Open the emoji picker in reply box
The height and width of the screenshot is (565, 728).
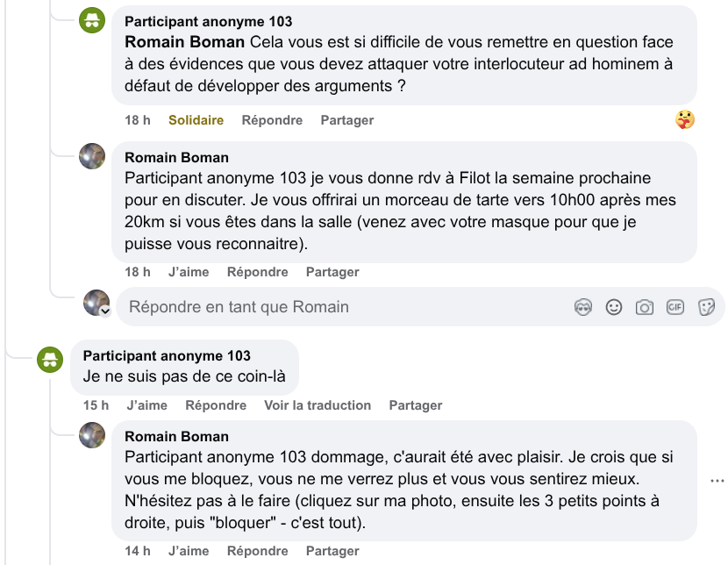click(614, 307)
